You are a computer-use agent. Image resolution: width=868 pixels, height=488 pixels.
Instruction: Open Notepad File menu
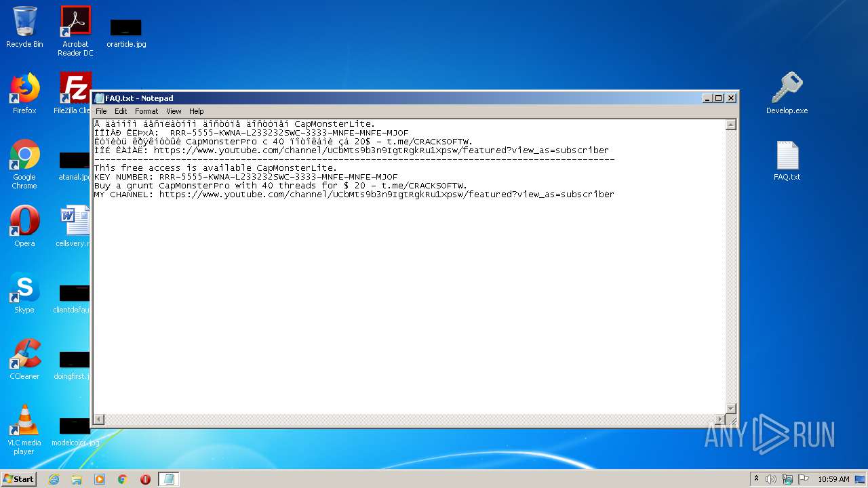(x=101, y=111)
